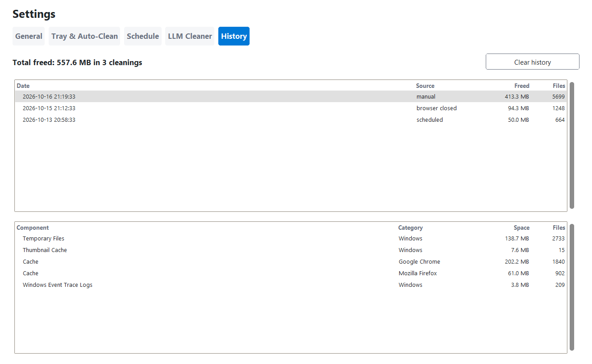
Task: Click Files header in component table
Action: pos(559,227)
